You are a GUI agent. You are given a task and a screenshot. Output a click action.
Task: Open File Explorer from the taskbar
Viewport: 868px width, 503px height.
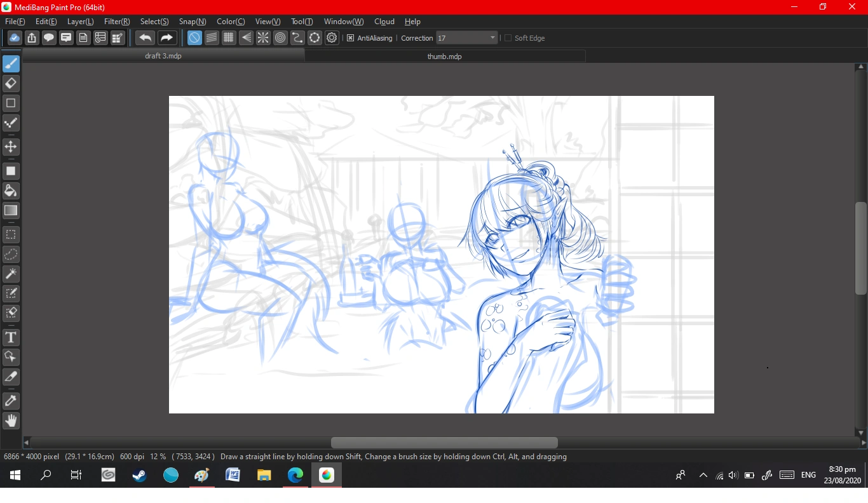pyautogui.click(x=264, y=475)
